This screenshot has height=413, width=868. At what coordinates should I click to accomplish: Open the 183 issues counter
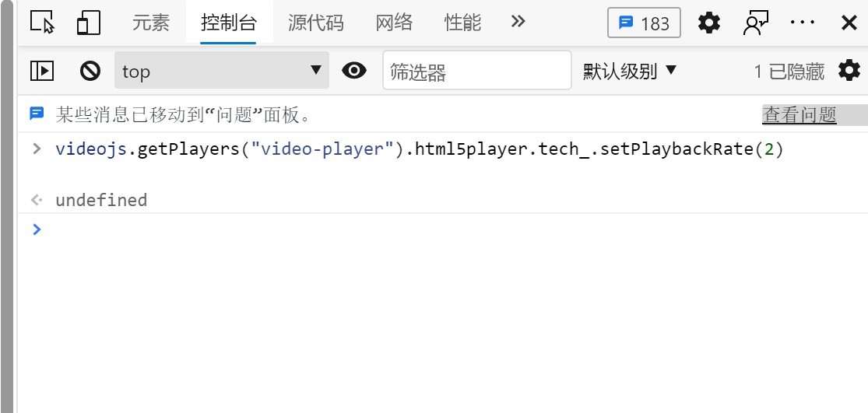pos(644,23)
